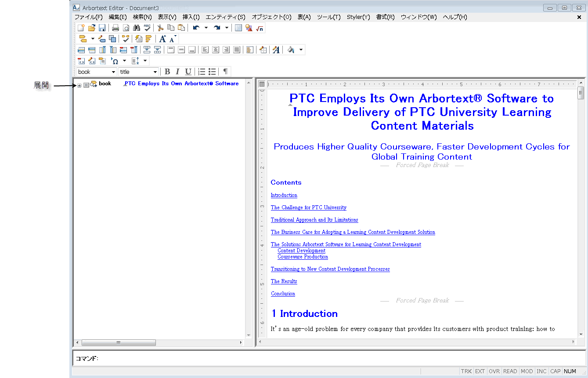Click the Insert Markup tag icon
This screenshot has height=378, width=588.
point(83,39)
